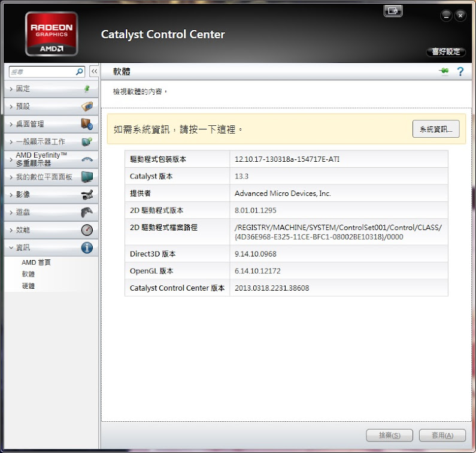Click the 驅動程式包裝版本 label
The width and height of the screenshot is (476, 453).
point(158,159)
